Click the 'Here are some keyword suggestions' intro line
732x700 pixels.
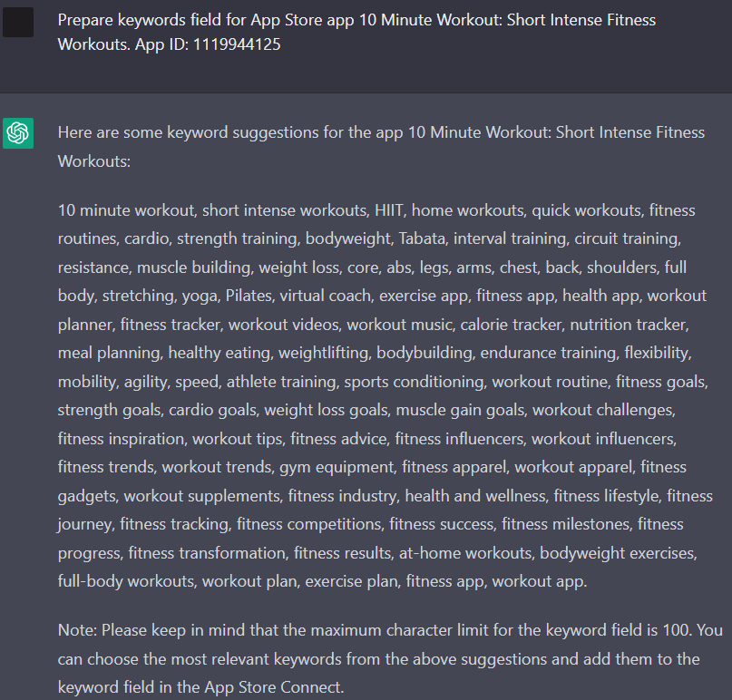click(x=381, y=147)
